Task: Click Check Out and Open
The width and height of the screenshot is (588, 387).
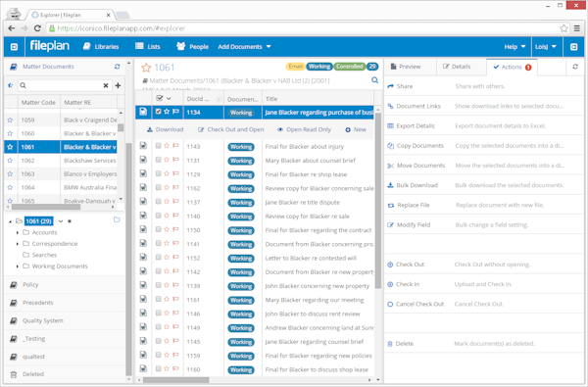Action: [231, 129]
